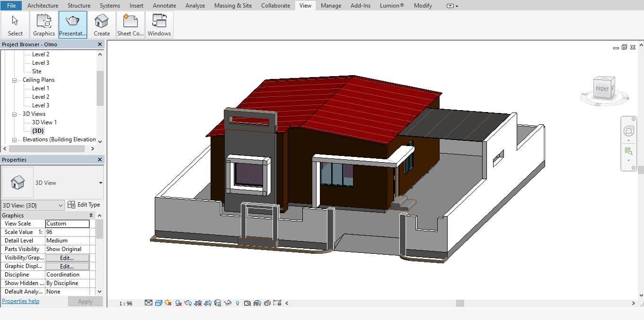Viewport: 644px width, 320px height.
Task: Click Edit button for Visibility/Graphics
Action: (67, 258)
